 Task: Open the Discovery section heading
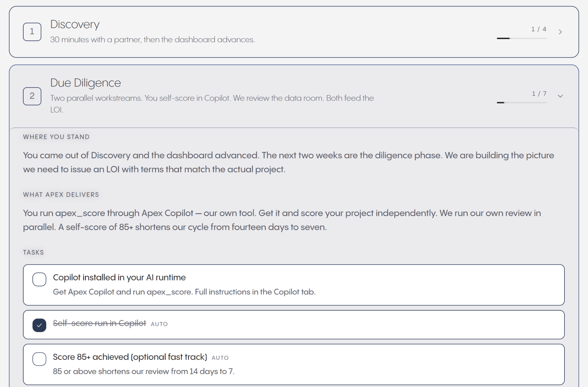click(75, 24)
